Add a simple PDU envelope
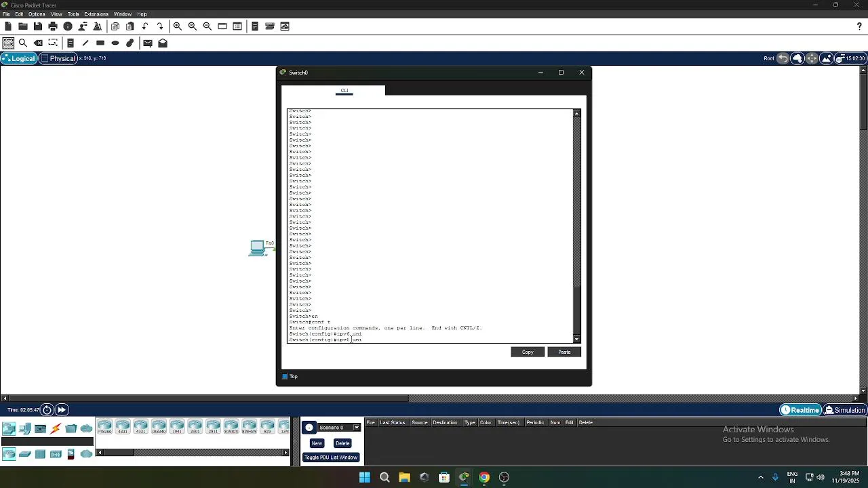Screen dimensions: 868x488 click(148, 43)
